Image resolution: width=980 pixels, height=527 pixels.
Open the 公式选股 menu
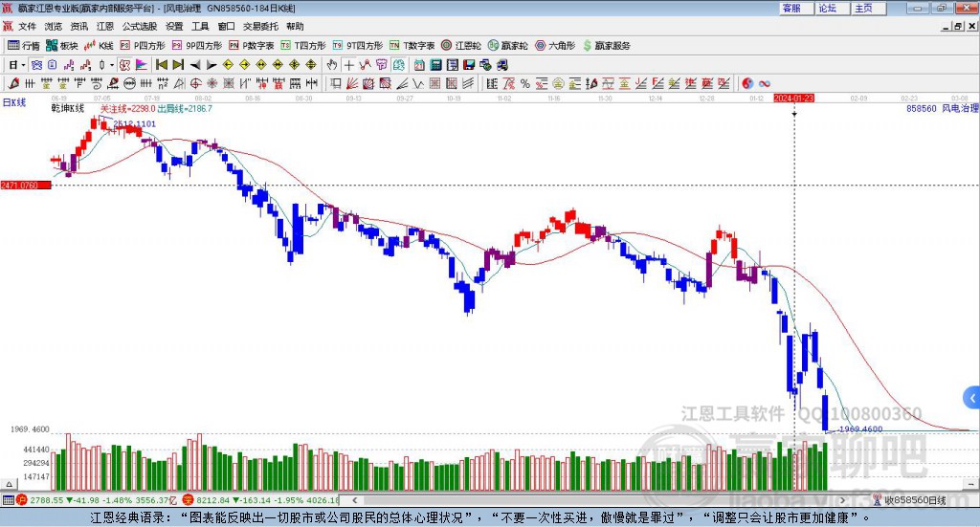(x=139, y=27)
